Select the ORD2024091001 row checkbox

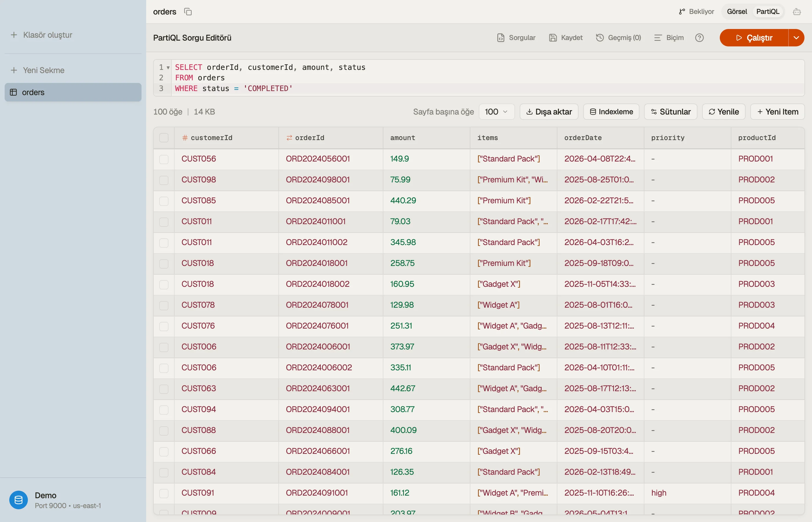pos(164,493)
